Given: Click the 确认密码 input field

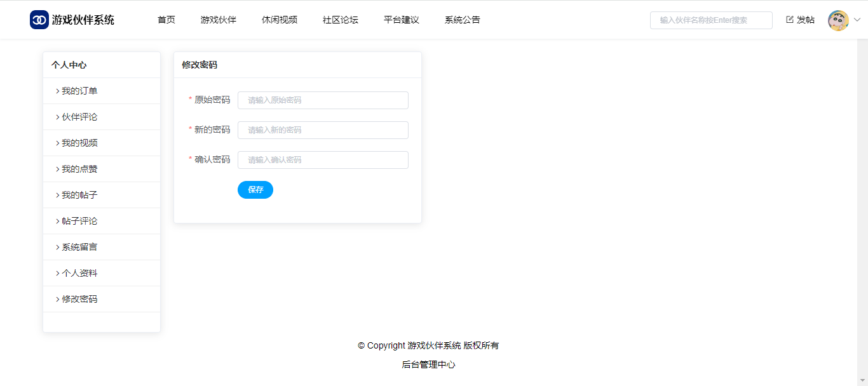Looking at the screenshot, I should (323, 160).
